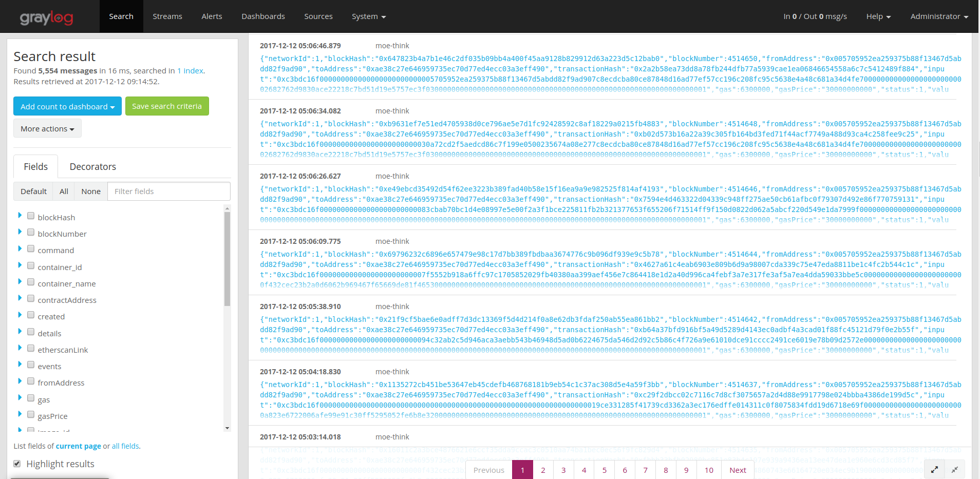Tick the details field checkbox

pyautogui.click(x=31, y=332)
